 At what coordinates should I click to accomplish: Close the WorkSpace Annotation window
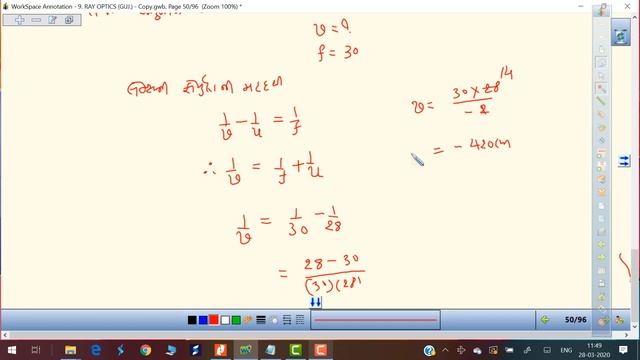[627, 6]
